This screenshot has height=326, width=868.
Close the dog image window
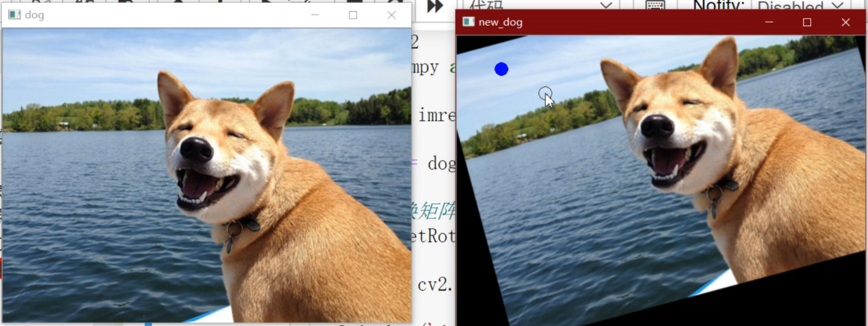(392, 15)
